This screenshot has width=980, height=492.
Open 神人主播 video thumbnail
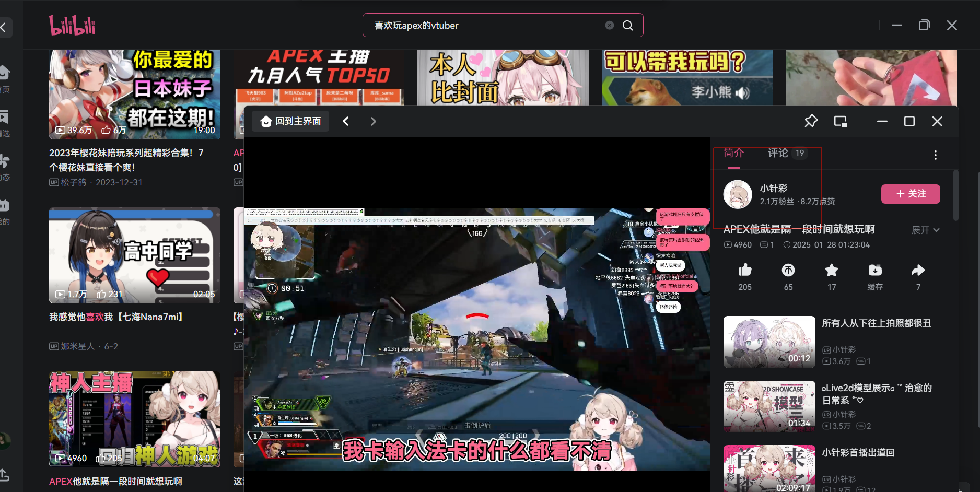tap(135, 419)
